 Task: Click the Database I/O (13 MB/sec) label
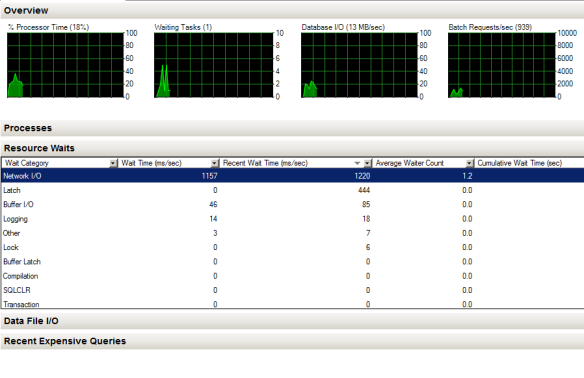(343, 27)
